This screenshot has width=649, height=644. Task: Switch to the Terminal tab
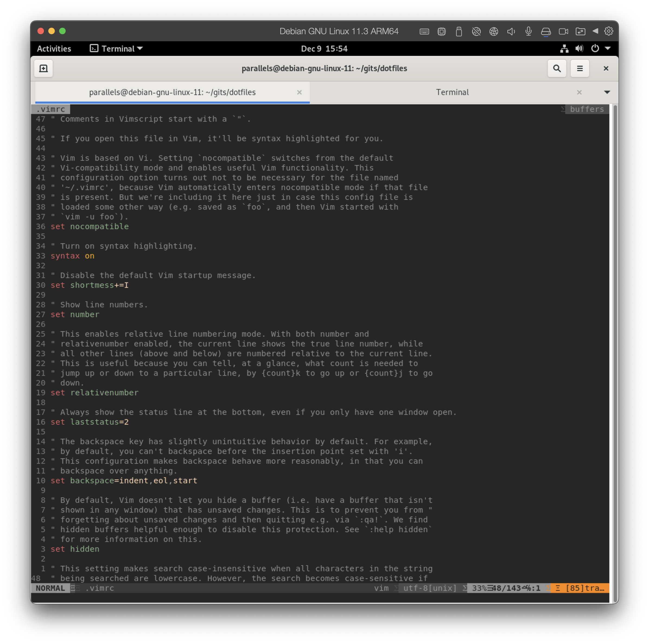coord(452,92)
